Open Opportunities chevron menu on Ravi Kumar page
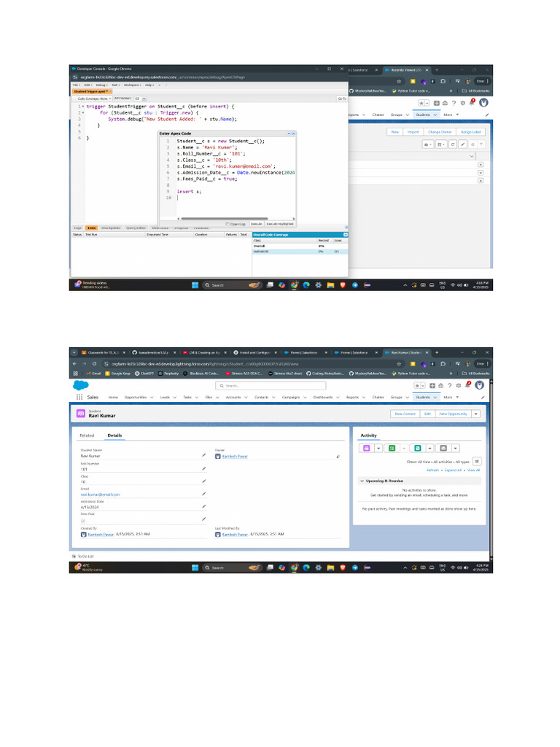Image resolution: width=560 pixels, height=747 pixels. point(152,398)
